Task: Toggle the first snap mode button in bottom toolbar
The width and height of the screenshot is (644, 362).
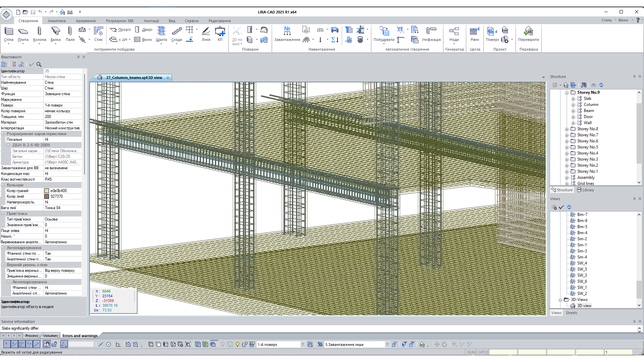Action: [6, 344]
